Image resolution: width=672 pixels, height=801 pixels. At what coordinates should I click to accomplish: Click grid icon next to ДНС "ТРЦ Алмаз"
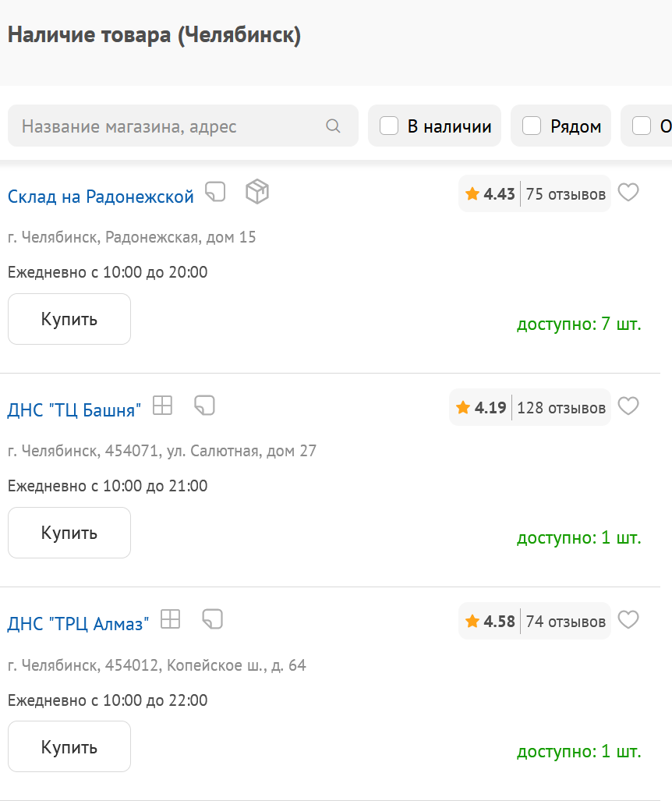coord(170,619)
